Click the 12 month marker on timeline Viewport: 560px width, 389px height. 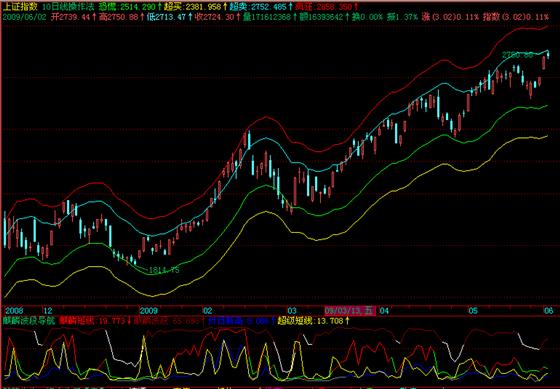point(48,310)
